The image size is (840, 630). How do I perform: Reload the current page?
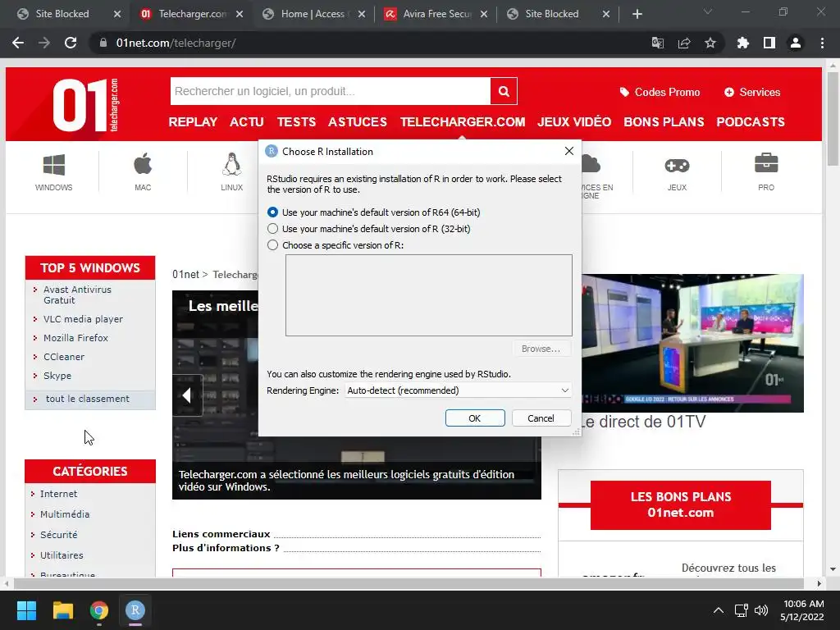(71, 43)
